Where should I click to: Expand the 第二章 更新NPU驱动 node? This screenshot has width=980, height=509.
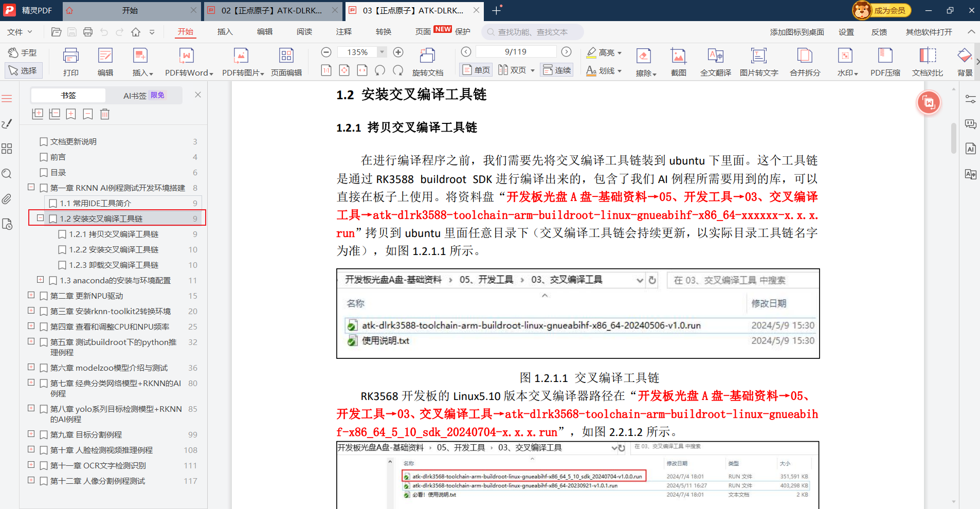31,295
